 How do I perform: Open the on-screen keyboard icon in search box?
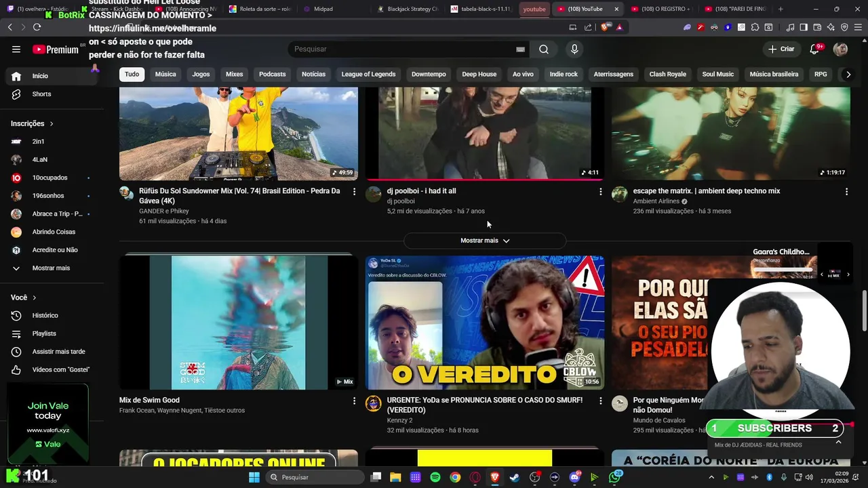click(520, 49)
